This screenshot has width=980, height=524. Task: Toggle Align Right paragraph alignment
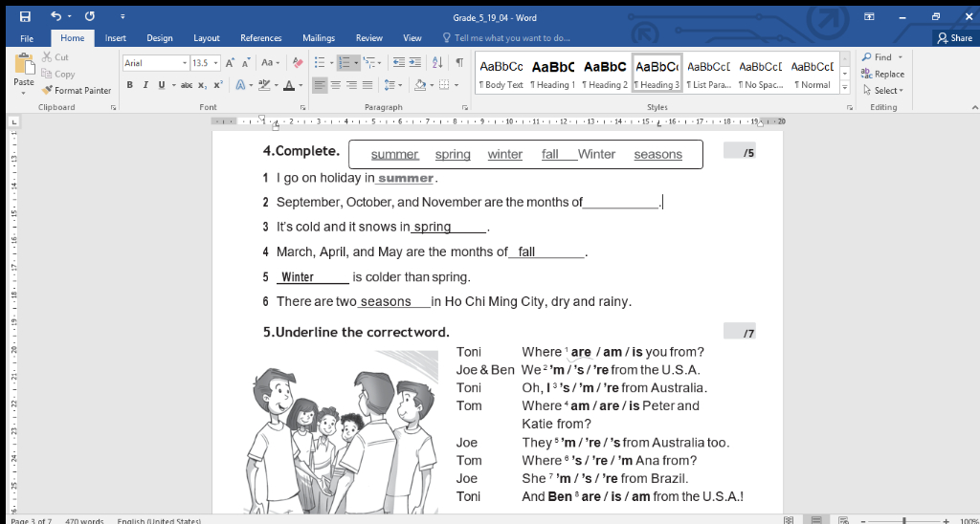click(x=351, y=85)
